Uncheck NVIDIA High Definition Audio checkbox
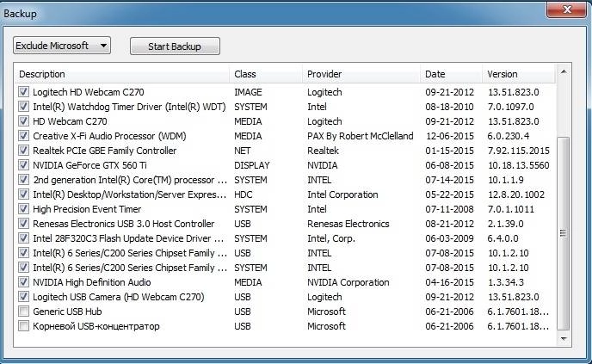 coord(23,282)
